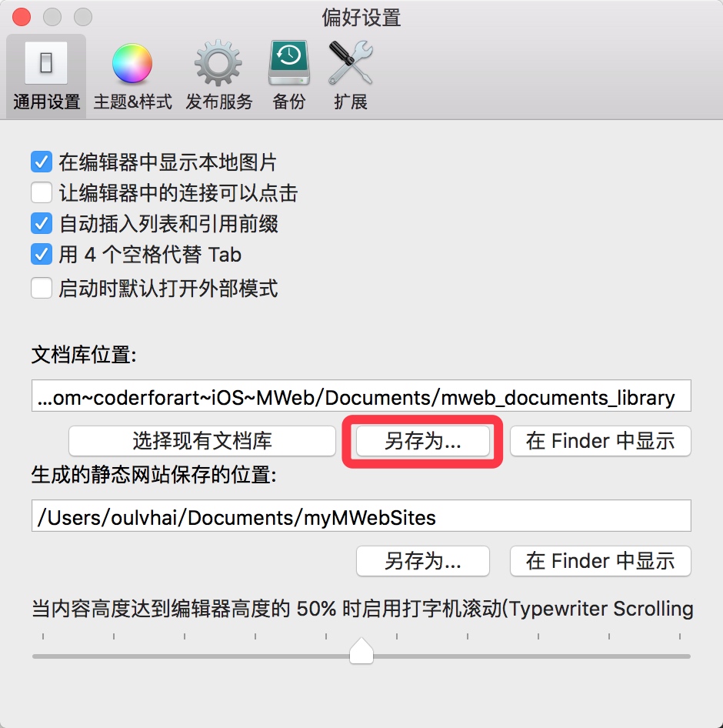Click the grayed zoom window button

[x=82, y=17]
